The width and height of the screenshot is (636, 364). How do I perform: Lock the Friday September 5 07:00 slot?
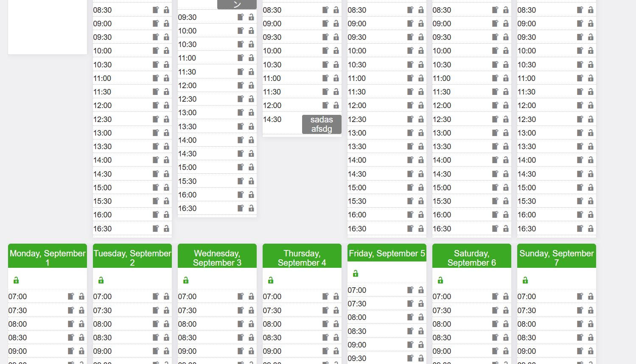(x=421, y=290)
